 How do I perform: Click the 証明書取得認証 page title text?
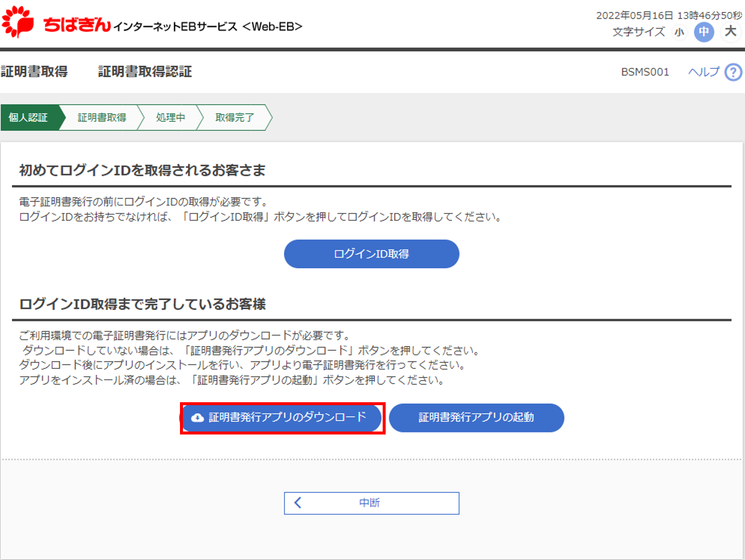[x=145, y=72]
